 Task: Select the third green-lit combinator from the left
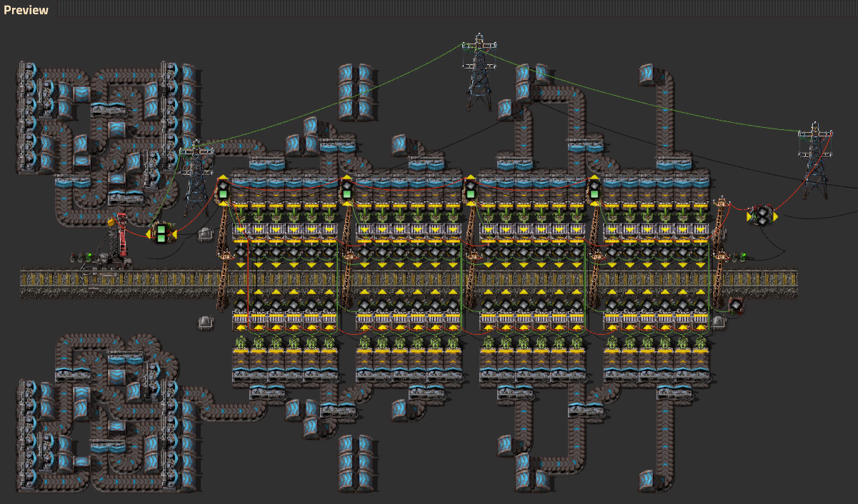coord(470,190)
